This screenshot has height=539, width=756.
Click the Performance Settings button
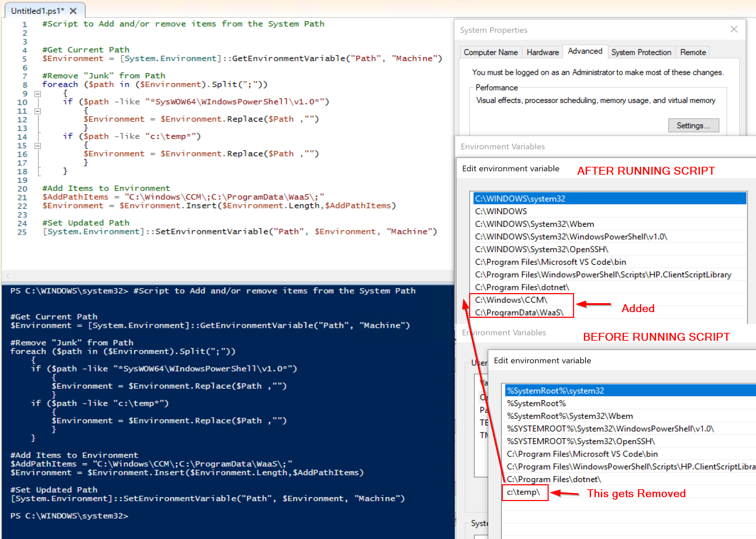[x=693, y=125]
